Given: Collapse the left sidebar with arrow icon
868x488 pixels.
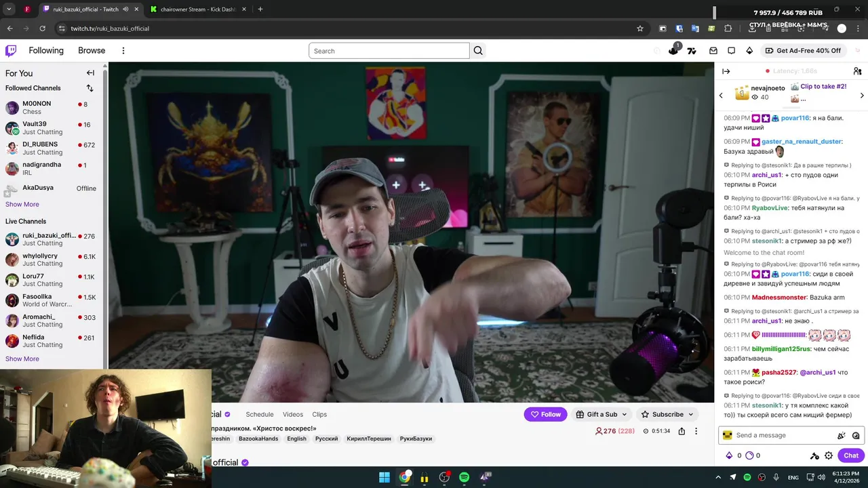Looking at the screenshot, I should [x=90, y=73].
